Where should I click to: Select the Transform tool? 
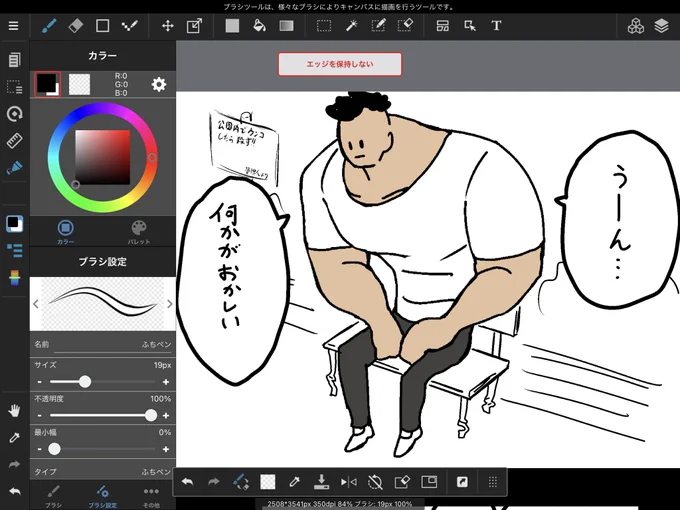coord(194,26)
